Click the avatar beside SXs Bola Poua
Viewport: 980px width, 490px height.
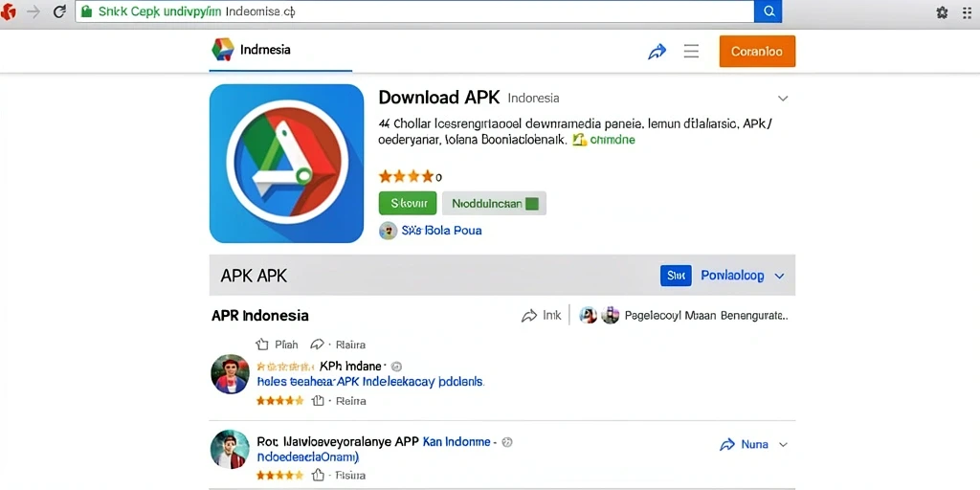point(389,231)
